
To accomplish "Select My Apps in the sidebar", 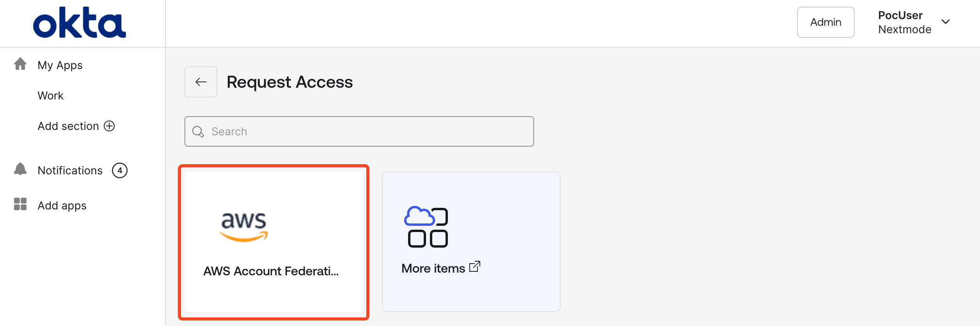I will [60, 64].
